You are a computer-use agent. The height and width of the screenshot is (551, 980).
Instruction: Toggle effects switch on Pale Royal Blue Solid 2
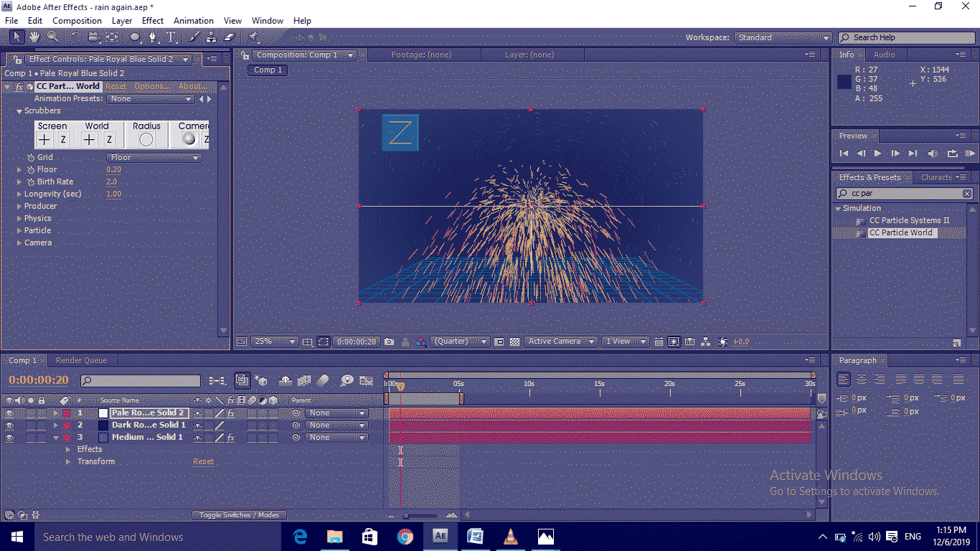click(231, 413)
